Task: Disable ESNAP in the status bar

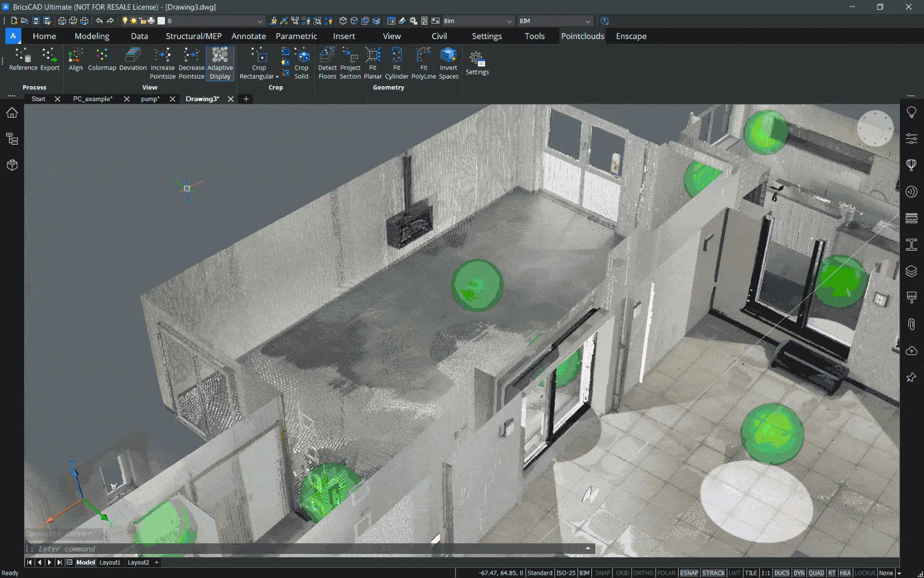Action: click(x=689, y=573)
